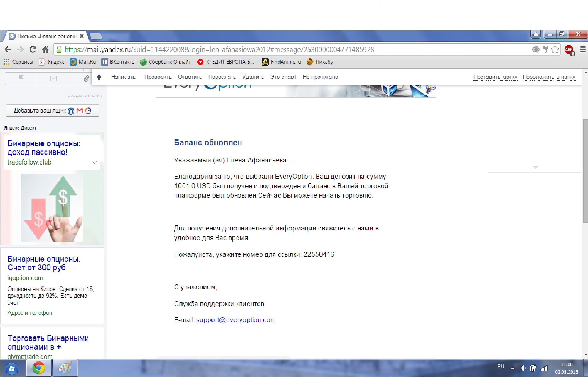
Task: Show hidden system tray icons
Action: coord(513,368)
